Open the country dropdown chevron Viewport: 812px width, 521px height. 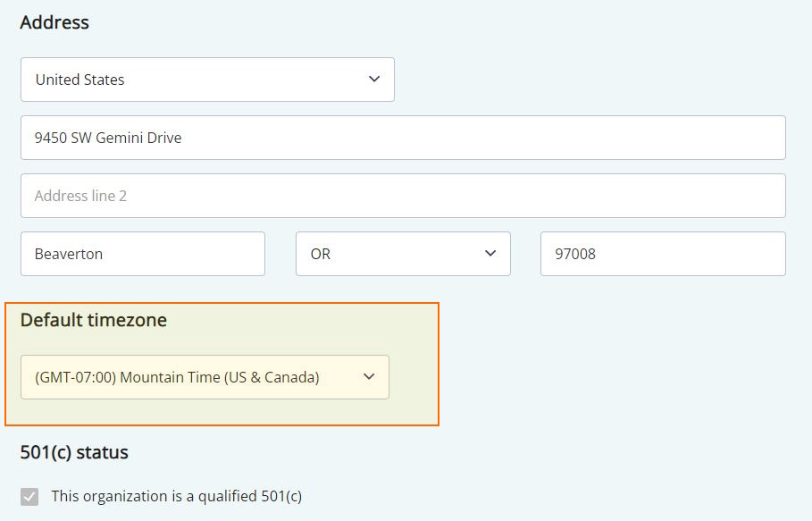374,80
